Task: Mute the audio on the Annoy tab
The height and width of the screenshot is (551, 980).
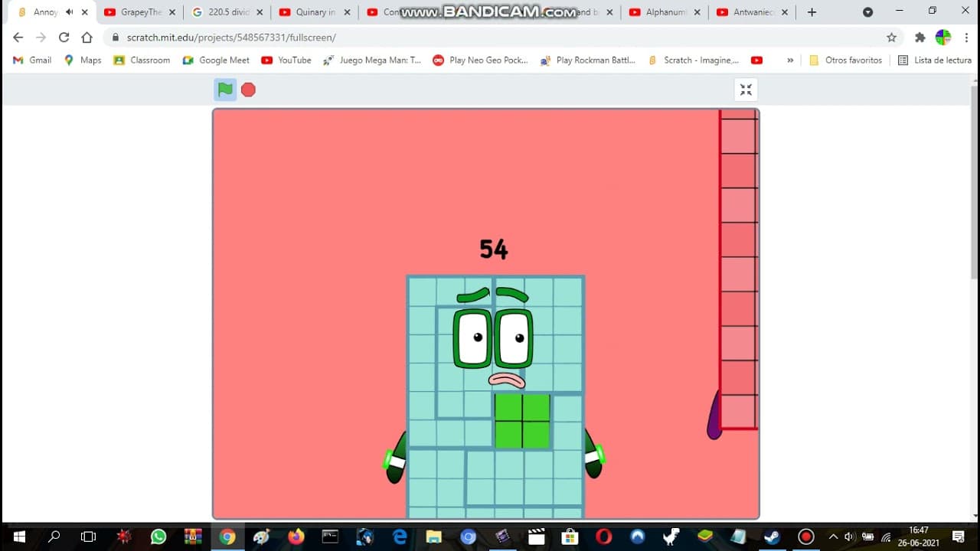Action: (69, 12)
